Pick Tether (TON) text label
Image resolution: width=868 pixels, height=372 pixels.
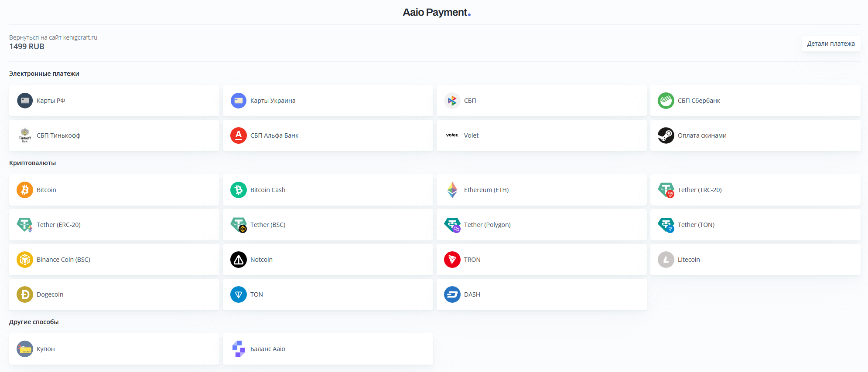click(x=696, y=225)
